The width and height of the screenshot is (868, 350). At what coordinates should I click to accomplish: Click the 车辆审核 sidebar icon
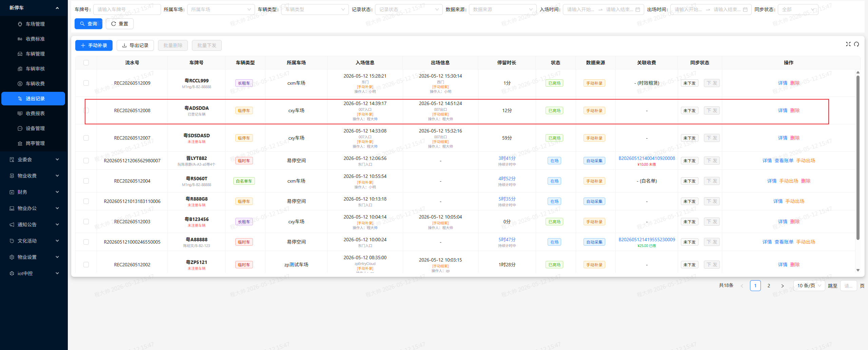[20, 69]
